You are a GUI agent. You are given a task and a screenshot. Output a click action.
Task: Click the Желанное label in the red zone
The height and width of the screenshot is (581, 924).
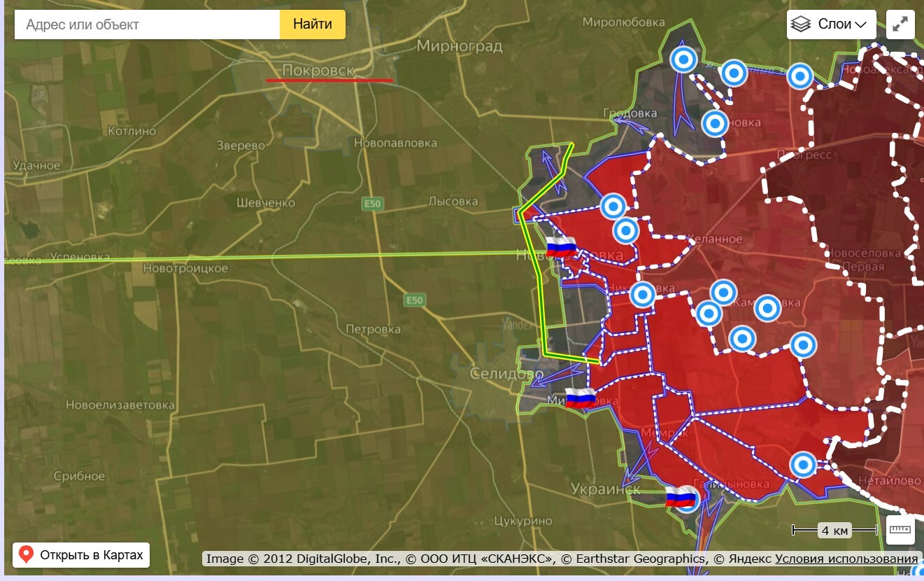tap(713, 239)
